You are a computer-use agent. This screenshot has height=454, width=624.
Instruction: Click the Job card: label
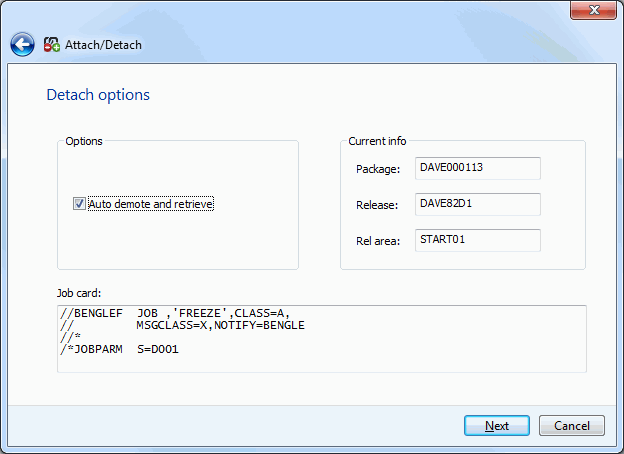(79, 293)
